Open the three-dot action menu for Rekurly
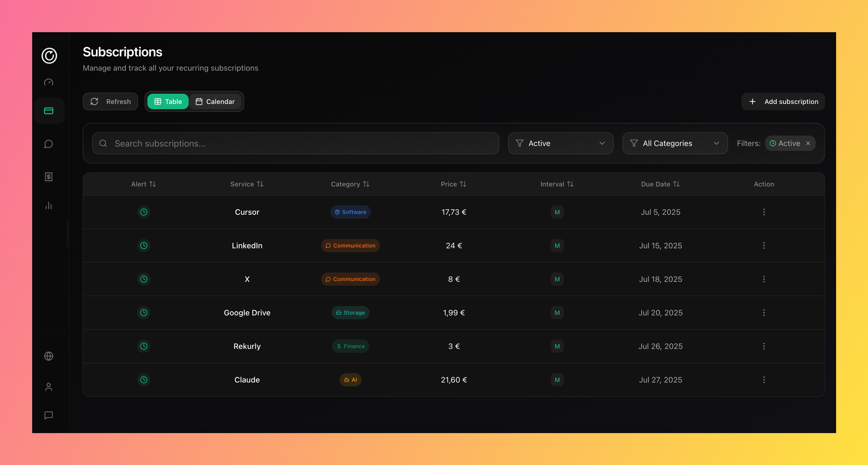Image resolution: width=868 pixels, height=465 pixels. (x=764, y=346)
